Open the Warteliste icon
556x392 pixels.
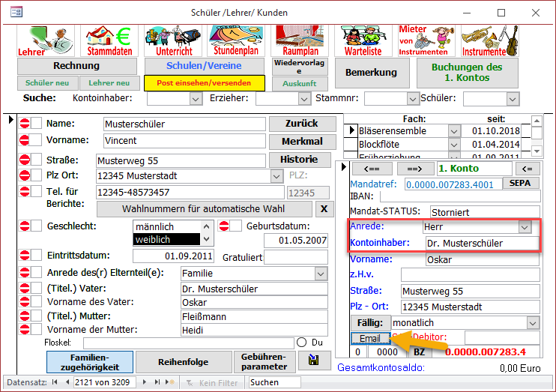363,40
